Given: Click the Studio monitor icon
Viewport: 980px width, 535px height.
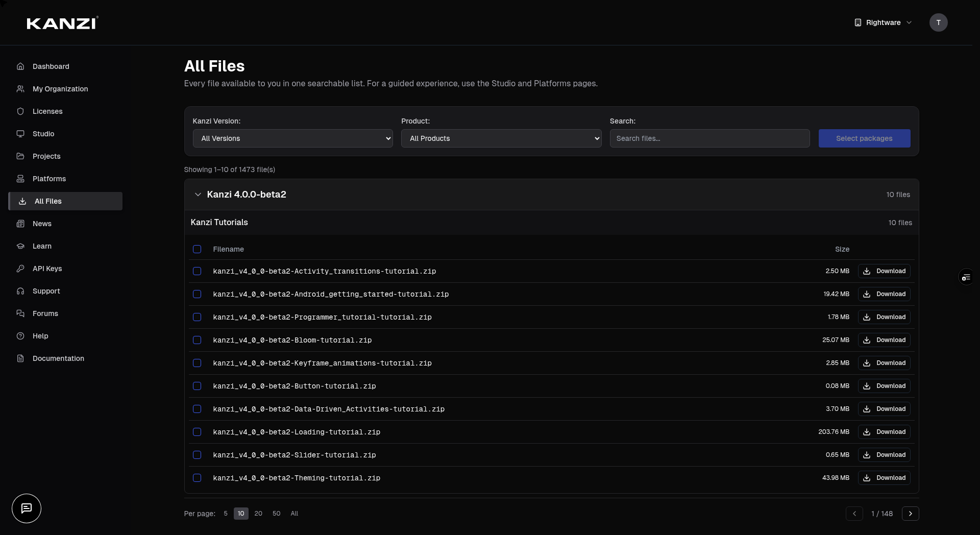Looking at the screenshot, I should 20,134.
